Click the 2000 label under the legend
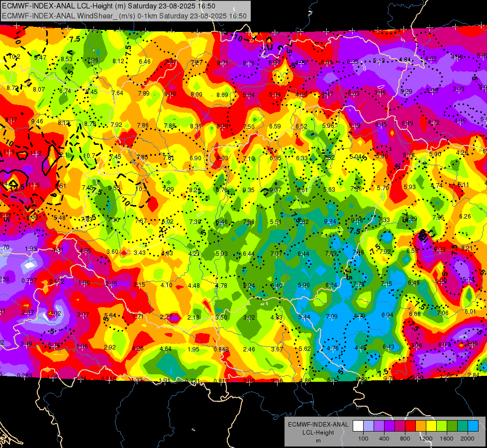 tap(467, 439)
